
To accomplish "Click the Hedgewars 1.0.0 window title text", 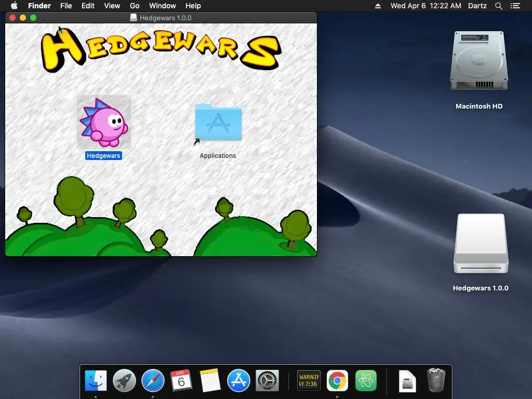I will [166, 18].
